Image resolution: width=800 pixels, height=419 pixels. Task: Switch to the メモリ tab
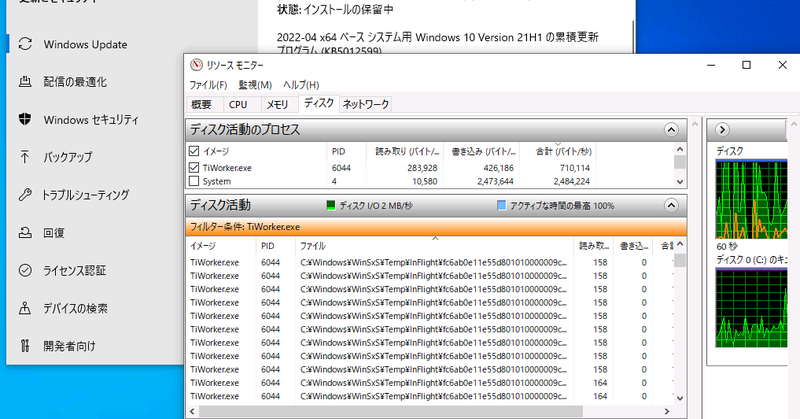(277, 104)
